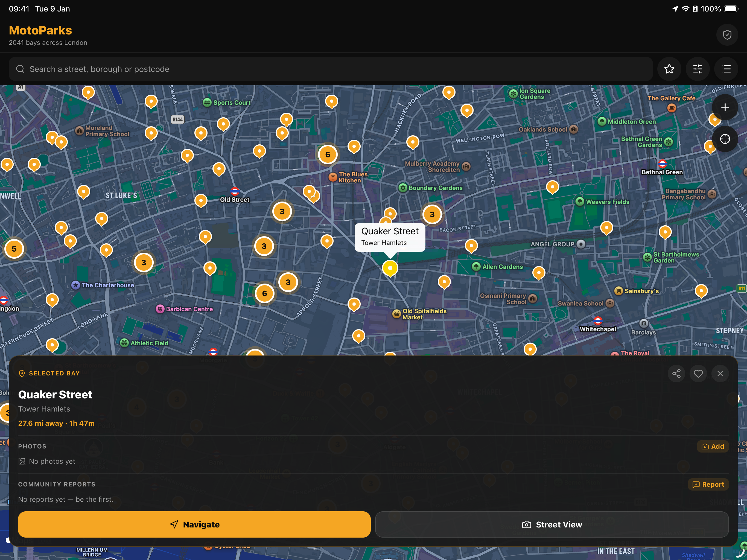Tap the selected yellow Quaker Street pin
Image resolution: width=747 pixels, height=560 pixels.
point(390,268)
